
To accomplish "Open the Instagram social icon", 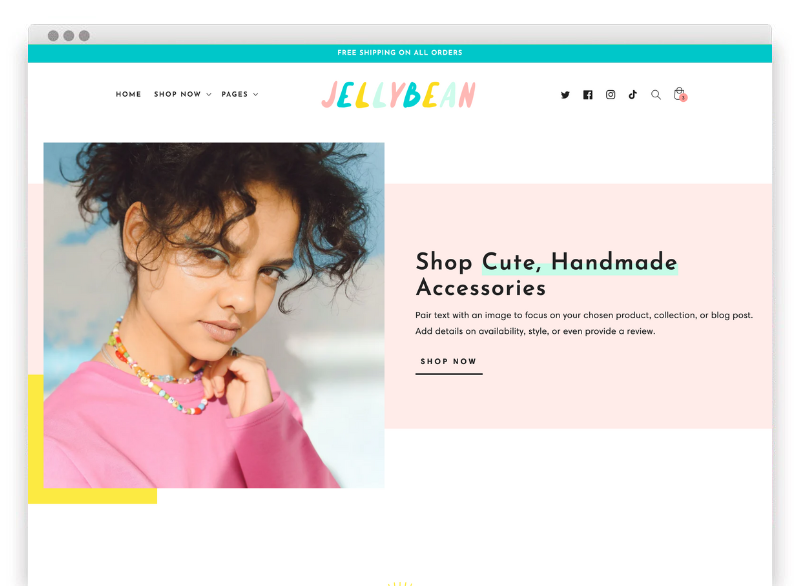I will click(610, 94).
